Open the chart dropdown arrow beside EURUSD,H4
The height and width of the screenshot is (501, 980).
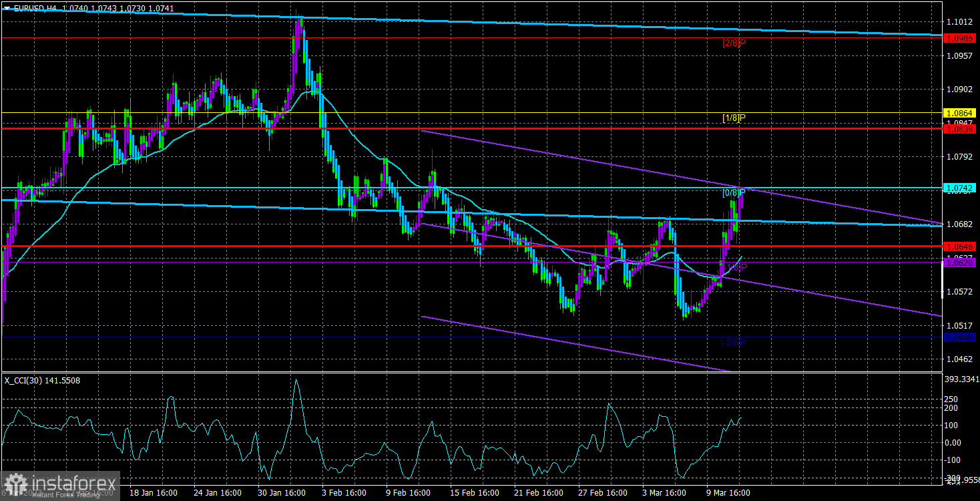coord(7,7)
